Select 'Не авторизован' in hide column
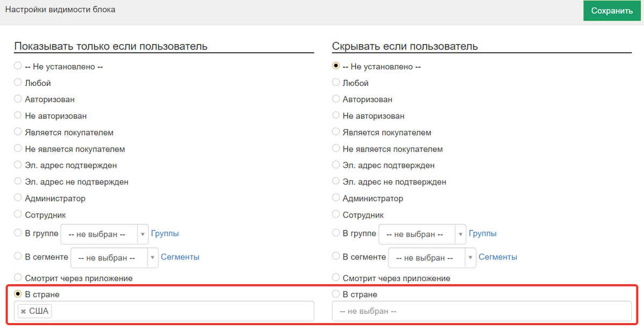 336,116
